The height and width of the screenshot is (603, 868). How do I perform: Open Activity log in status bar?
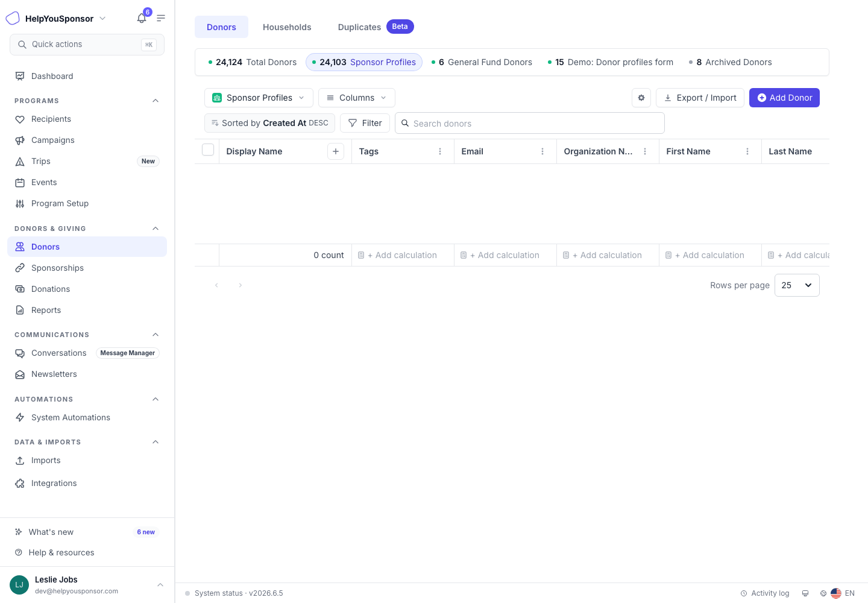tap(765, 593)
